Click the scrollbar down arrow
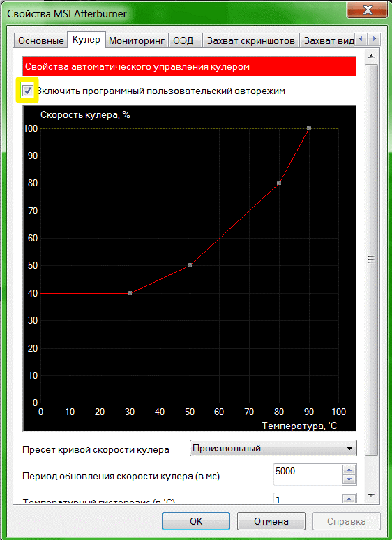This screenshot has height=540, width=392. pyautogui.click(x=370, y=495)
